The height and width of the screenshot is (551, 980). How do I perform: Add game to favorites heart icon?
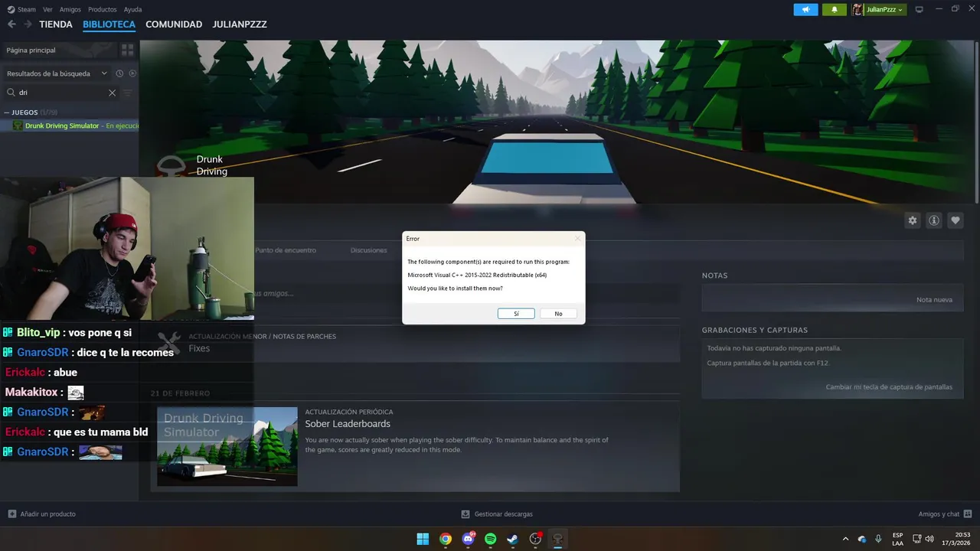pyautogui.click(x=955, y=220)
